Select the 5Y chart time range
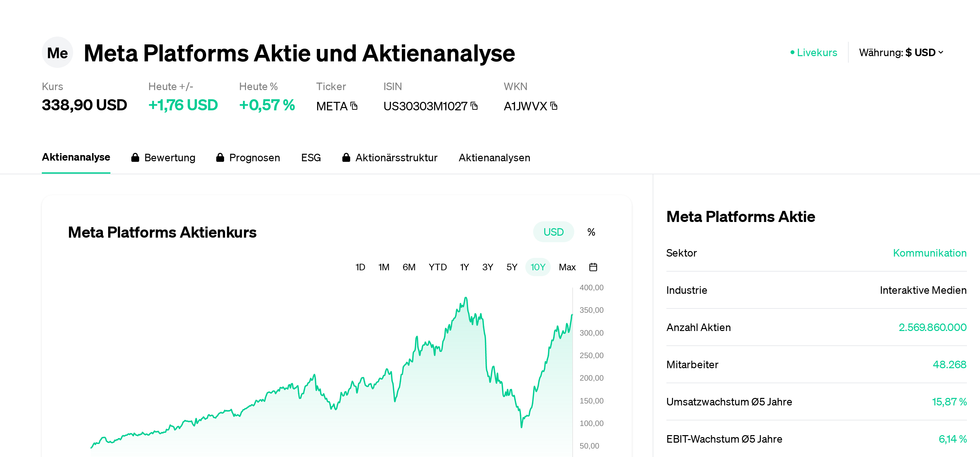Viewport: 980px width, 457px height. point(512,267)
